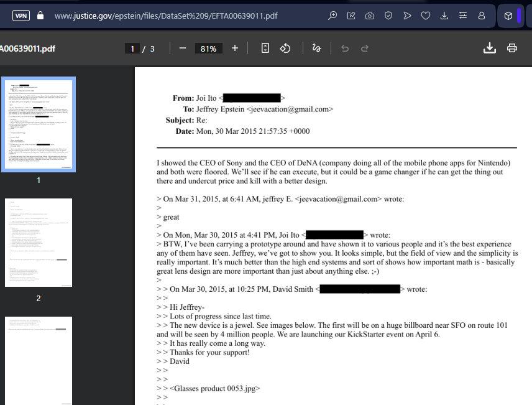
Task: Click the "Hi Jeffrey-" greeting line
Action: 187,307
